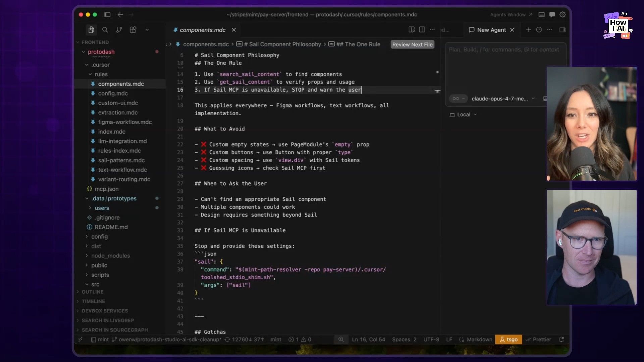Select The One Rule breadcrumb
Viewport: 644px width, 362px height.
click(x=354, y=44)
